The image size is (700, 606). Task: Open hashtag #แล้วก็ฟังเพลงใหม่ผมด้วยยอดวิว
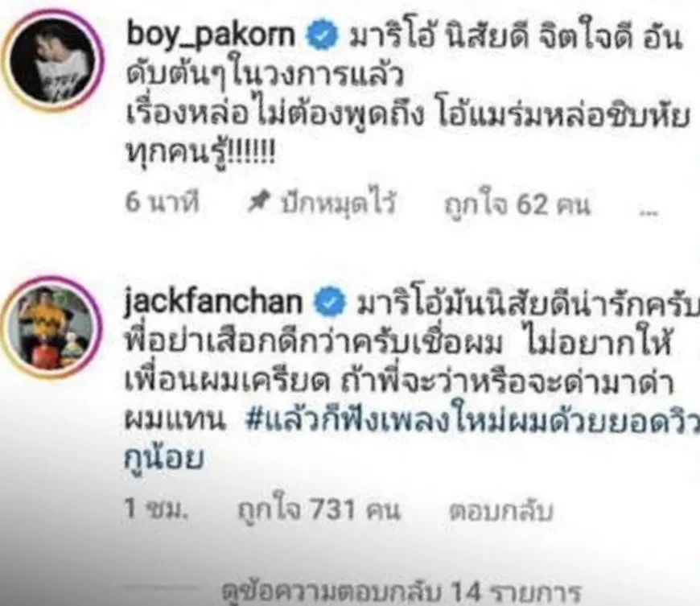point(473,421)
